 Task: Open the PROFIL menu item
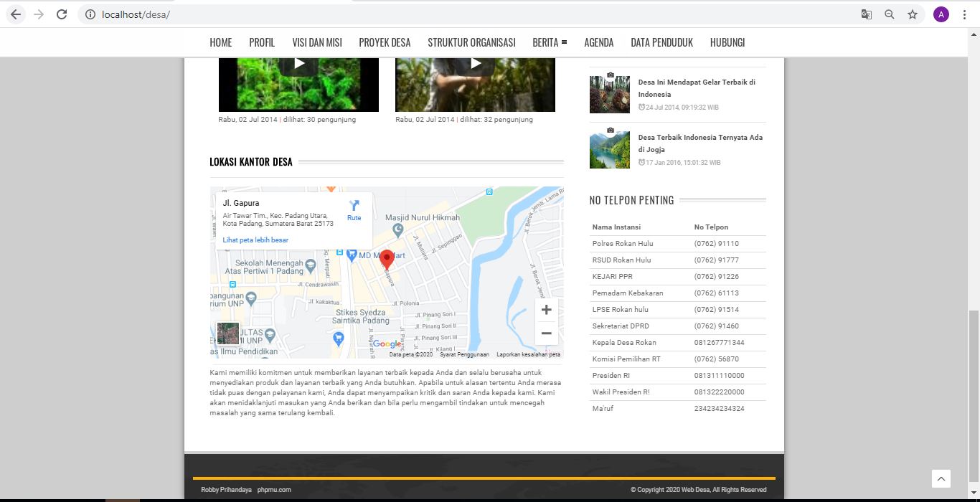[262, 42]
